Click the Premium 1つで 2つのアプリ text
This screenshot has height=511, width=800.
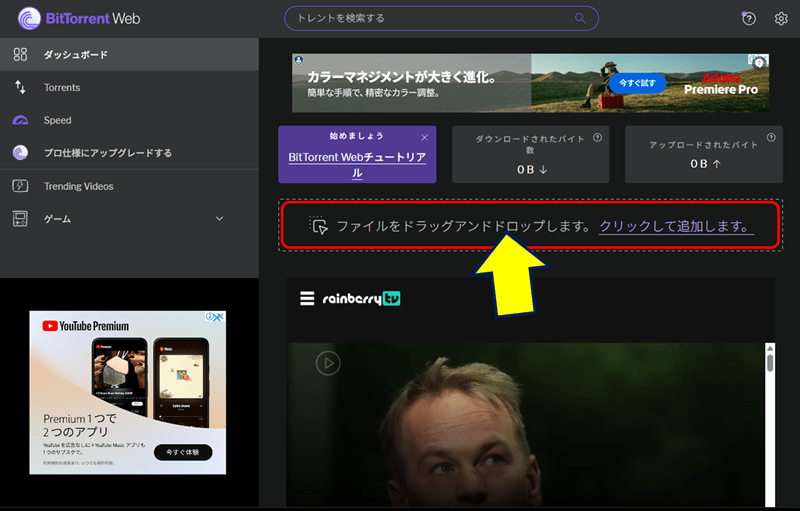point(80,425)
